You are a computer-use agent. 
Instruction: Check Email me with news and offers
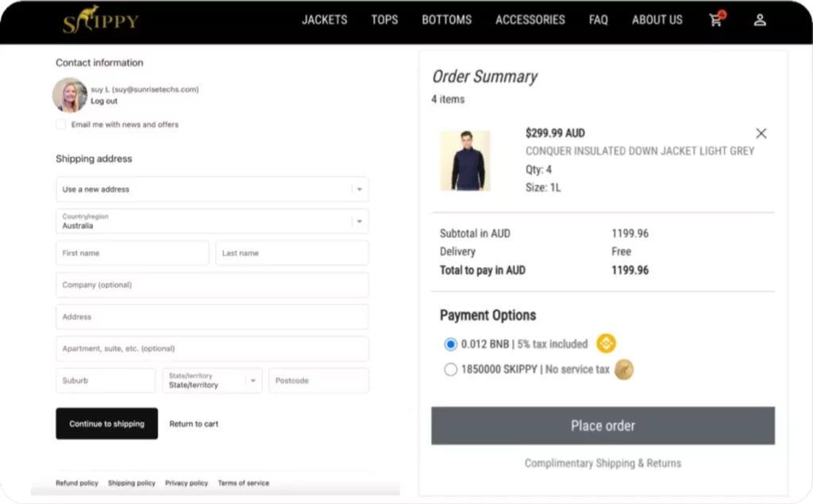(x=60, y=125)
